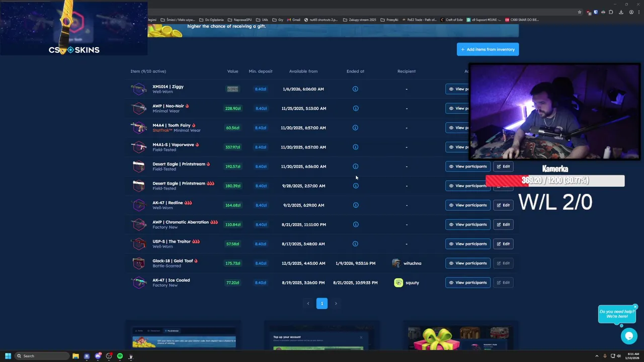
Task: Open Spotify from taskbar
Action: pos(120,356)
